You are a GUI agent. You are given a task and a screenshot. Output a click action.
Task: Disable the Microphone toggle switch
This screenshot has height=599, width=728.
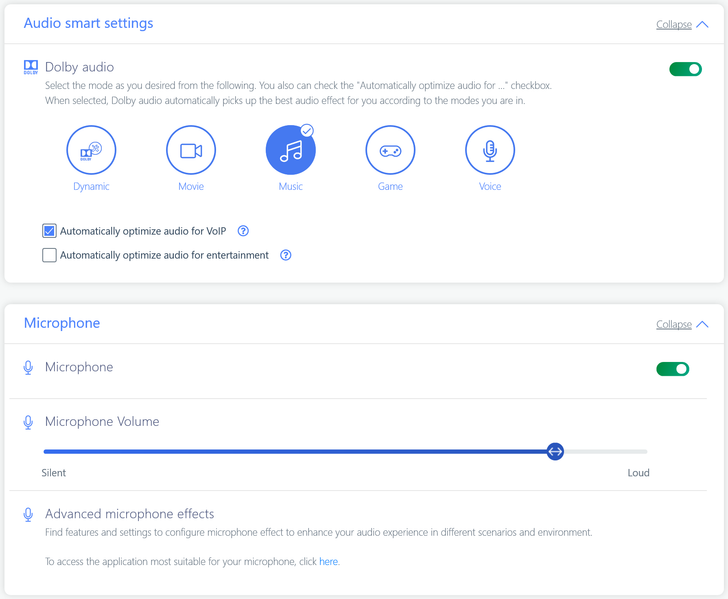(673, 369)
